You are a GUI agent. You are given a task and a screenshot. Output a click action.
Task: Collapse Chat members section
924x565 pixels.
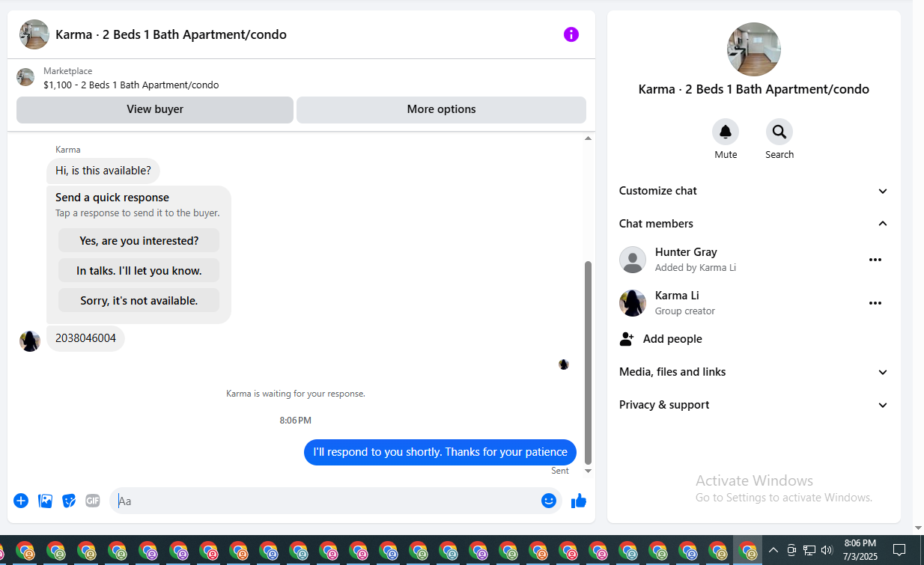(x=754, y=224)
